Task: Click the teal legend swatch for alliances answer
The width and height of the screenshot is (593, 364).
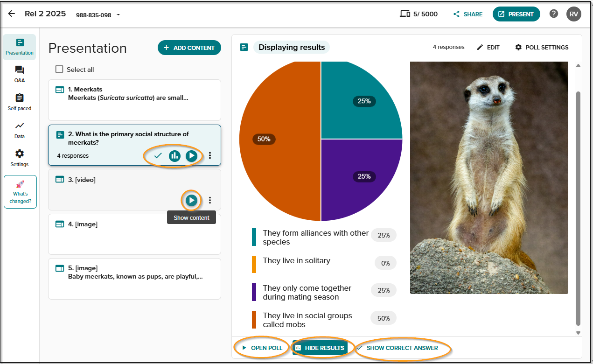Action: coord(254,237)
